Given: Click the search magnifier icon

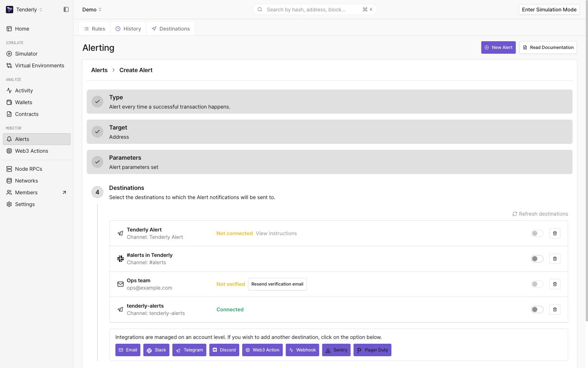Looking at the screenshot, I should pos(260,10).
